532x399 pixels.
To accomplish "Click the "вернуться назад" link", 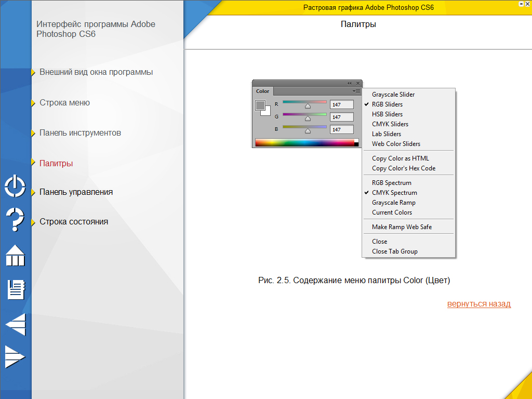I will click(478, 304).
